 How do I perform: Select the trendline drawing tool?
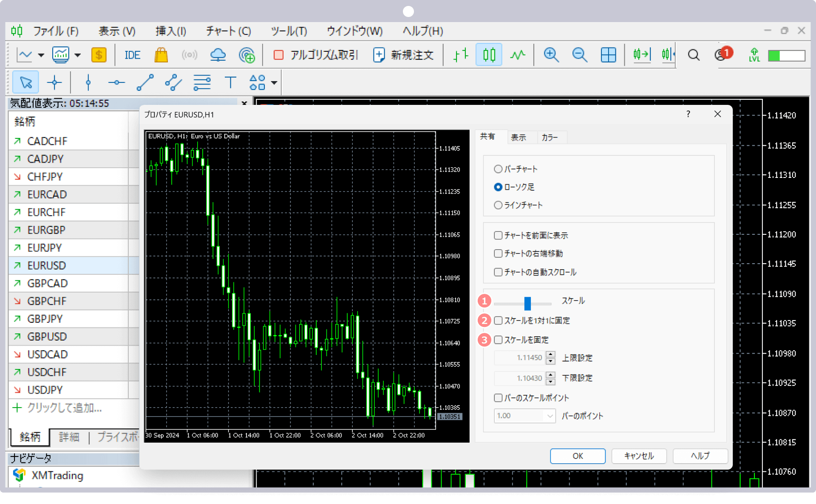(145, 82)
